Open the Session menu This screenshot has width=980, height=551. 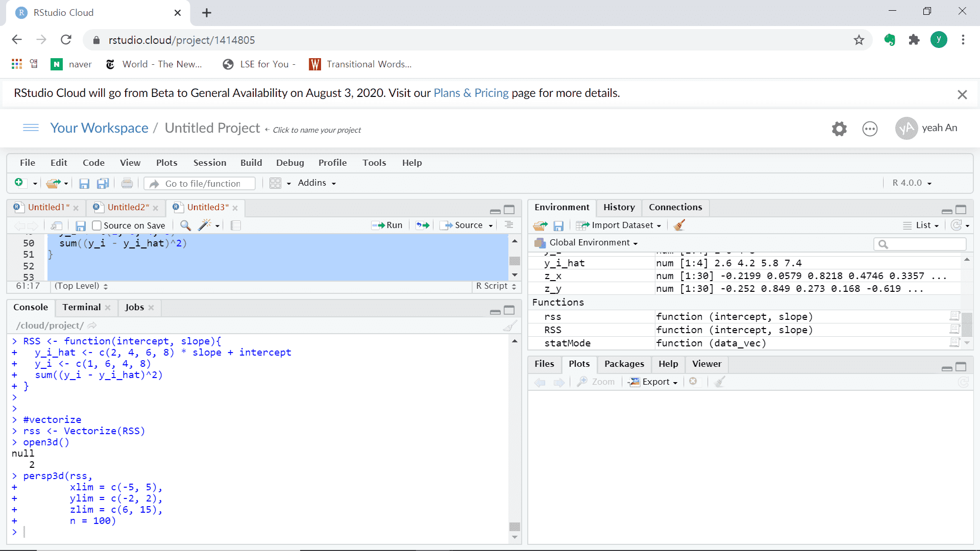point(209,163)
